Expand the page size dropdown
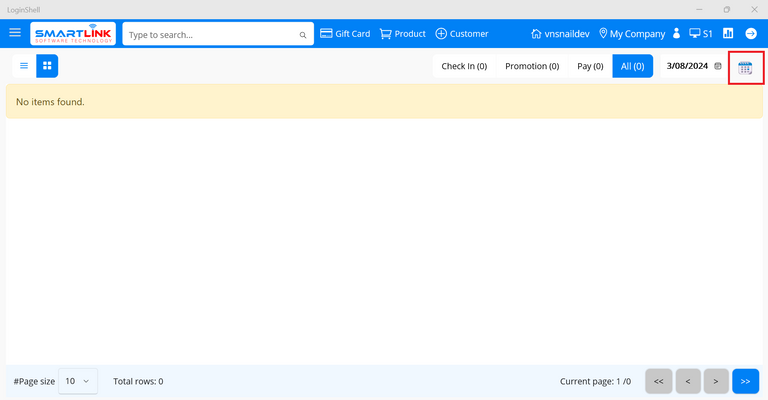Screen dimensions: 768x400 click(78, 381)
